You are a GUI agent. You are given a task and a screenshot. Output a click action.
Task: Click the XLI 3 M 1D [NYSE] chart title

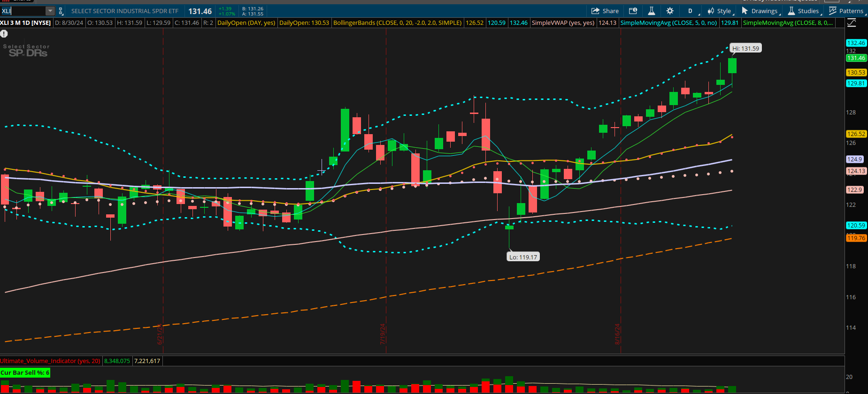coord(26,23)
